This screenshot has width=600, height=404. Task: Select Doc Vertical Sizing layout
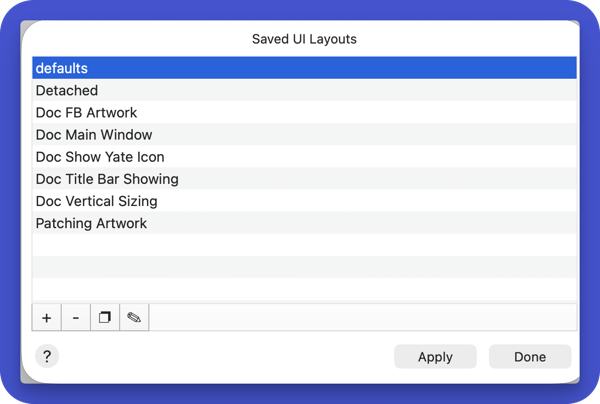[x=304, y=201]
